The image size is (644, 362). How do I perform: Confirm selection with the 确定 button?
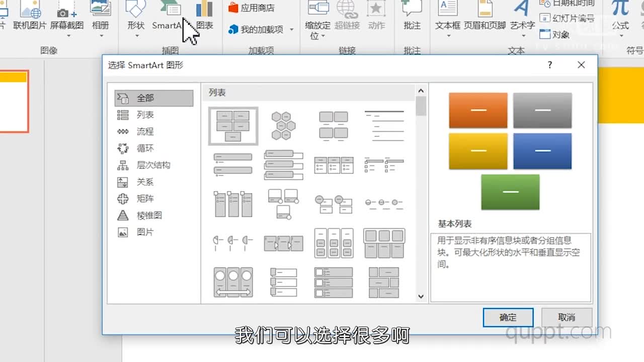(x=508, y=317)
